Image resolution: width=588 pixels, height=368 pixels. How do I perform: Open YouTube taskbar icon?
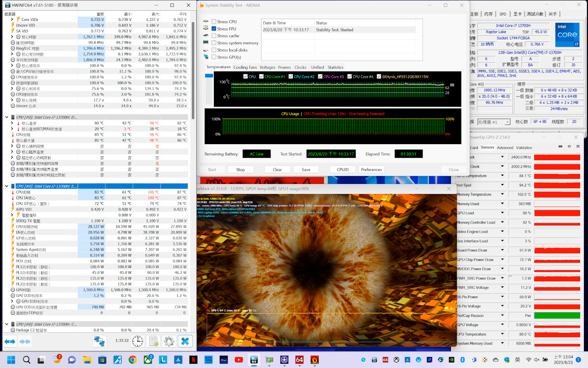[239, 360]
